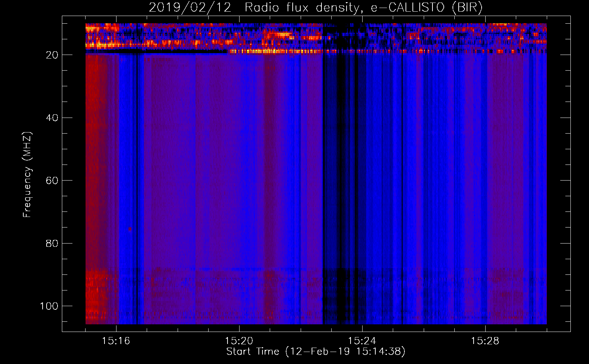Select the '2019/02/12' date in the title
The width and height of the screenshot is (589, 364).
[x=190, y=8]
